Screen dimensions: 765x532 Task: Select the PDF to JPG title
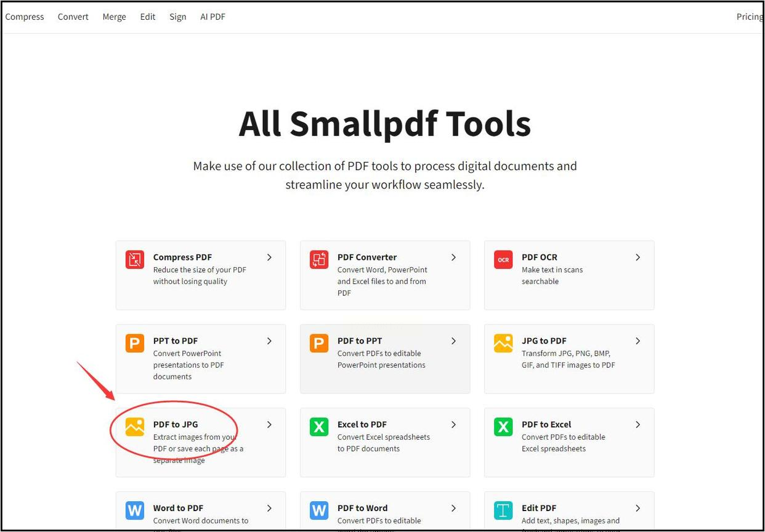[x=176, y=425]
